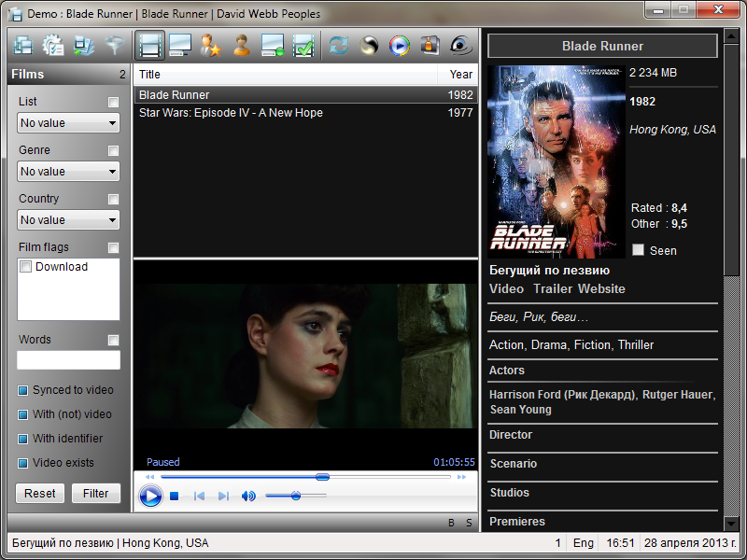Viewport: 747px width, 560px height.
Task: Click the B button below the player
Action: 451,523
